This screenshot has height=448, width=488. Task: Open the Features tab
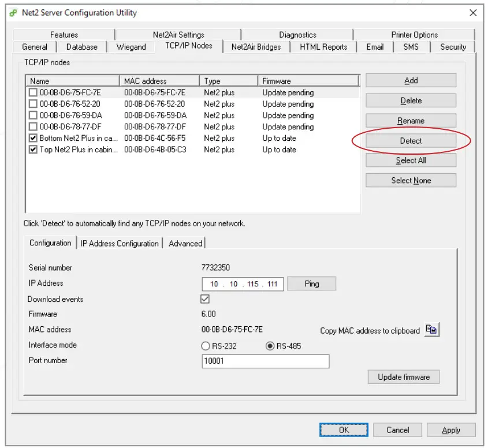(x=64, y=35)
